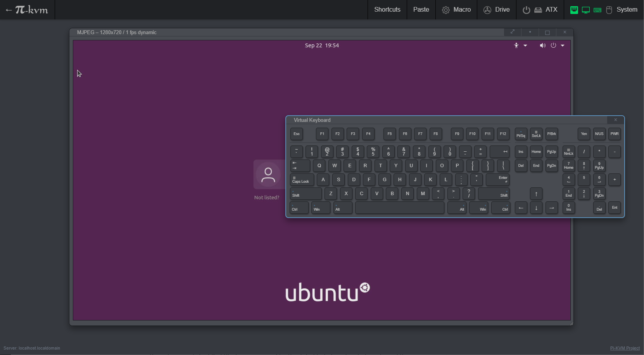Toggle the right Alt key
644x355 pixels.
(457, 208)
